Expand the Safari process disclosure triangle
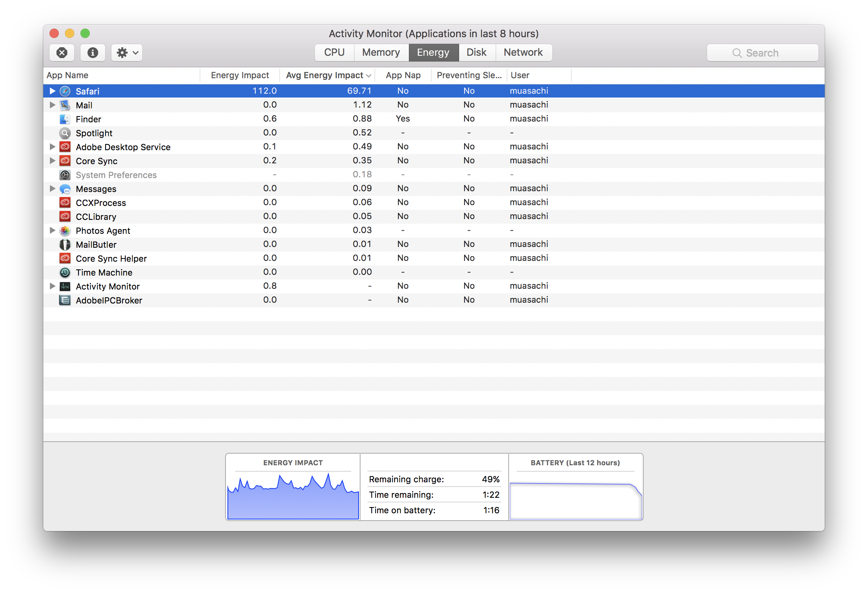868x593 pixels. [x=53, y=91]
